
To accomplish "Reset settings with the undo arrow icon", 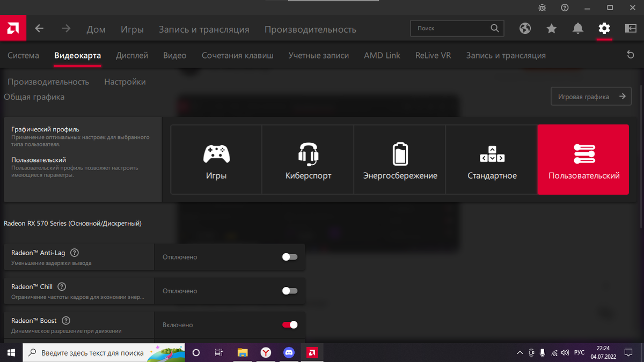I will click(x=631, y=55).
